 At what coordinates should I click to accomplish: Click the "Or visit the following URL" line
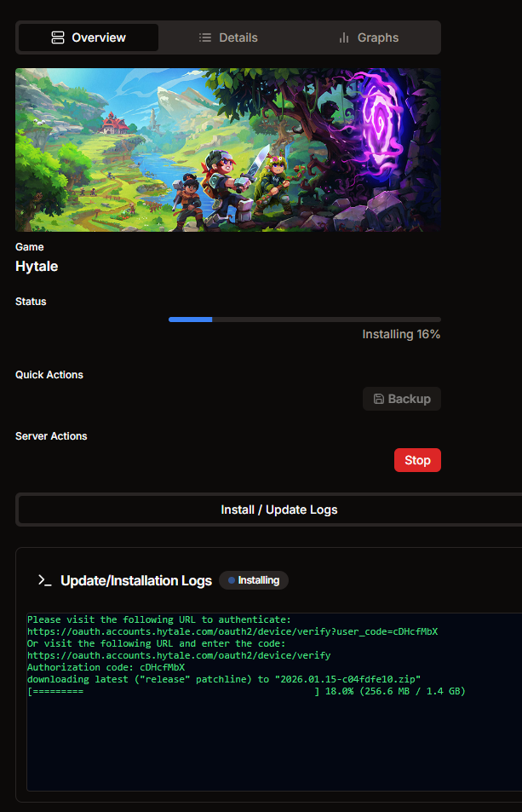157,643
